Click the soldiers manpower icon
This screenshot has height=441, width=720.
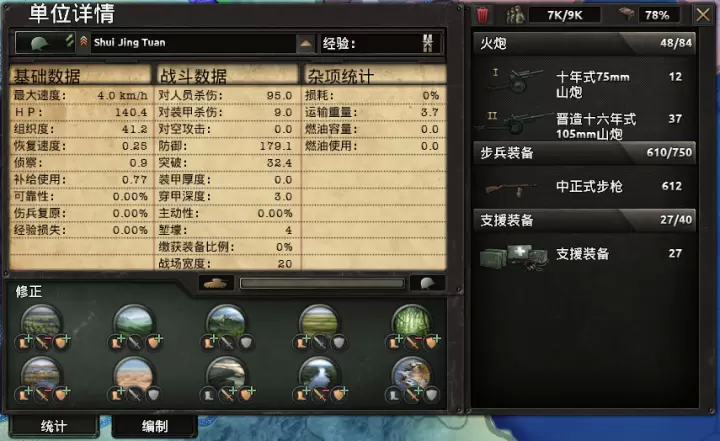point(515,15)
